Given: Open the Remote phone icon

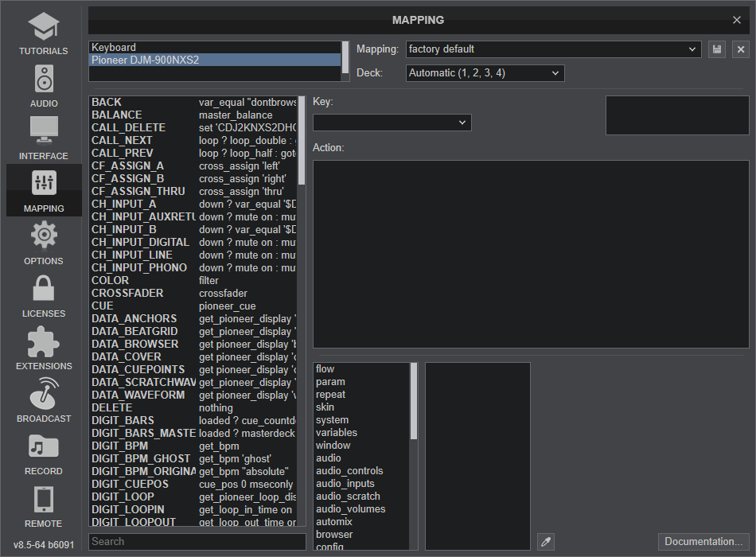Looking at the screenshot, I should coord(44,505).
